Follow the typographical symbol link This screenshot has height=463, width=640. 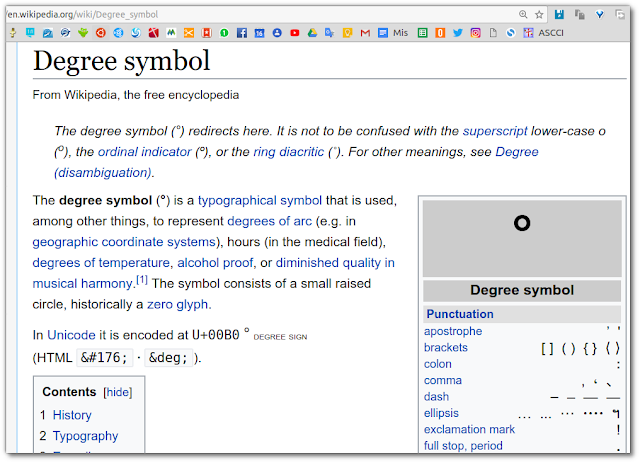pos(260,200)
